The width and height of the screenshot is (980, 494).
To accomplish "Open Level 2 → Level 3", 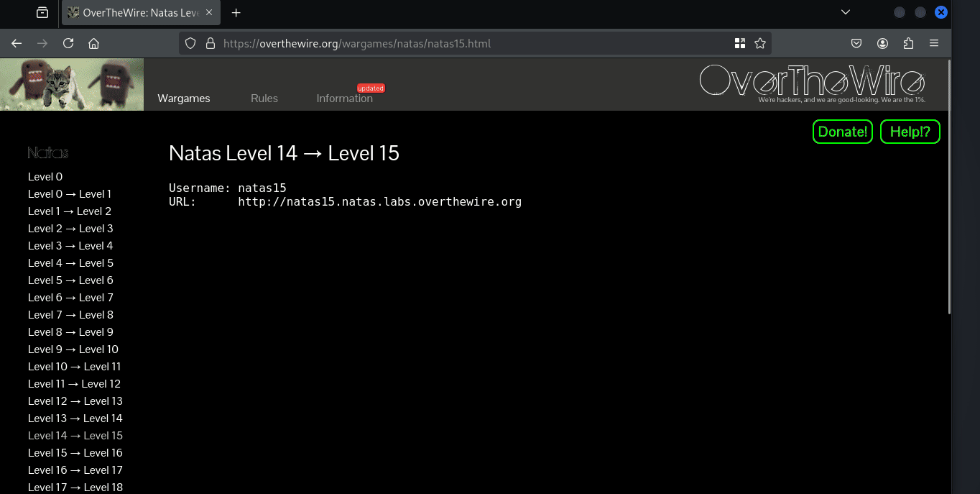I will point(70,229).
